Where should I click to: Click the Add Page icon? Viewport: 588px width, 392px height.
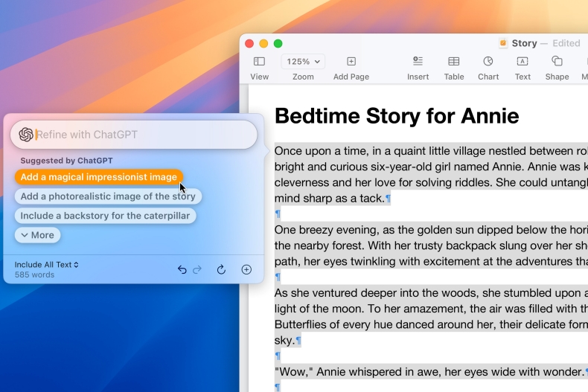point(351,62)
